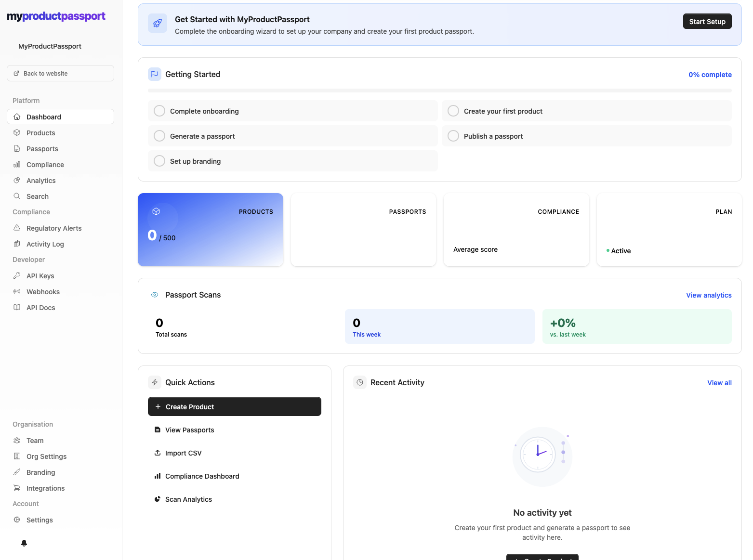Click the Analytics pie chart icon
This screenshot has height=560, width=753.
(x=17, y=180)
